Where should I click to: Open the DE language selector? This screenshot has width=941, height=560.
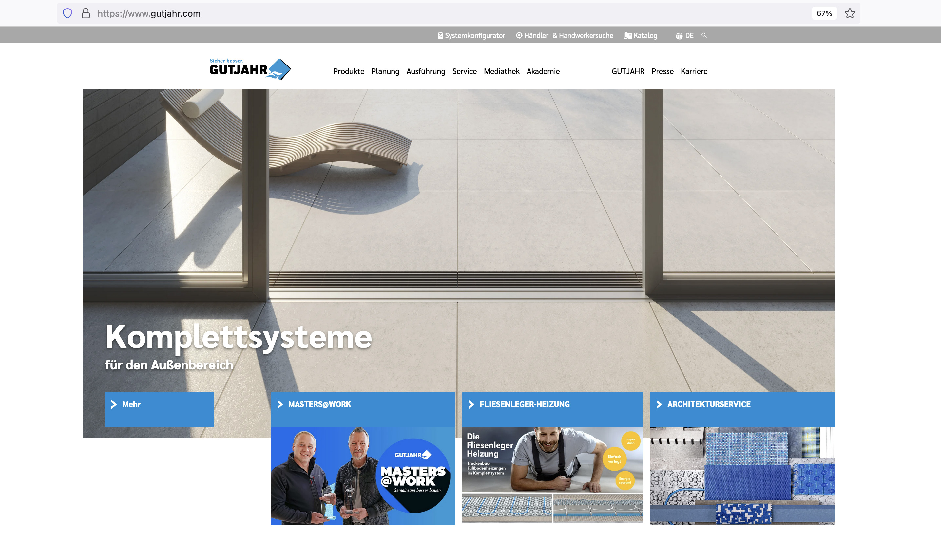tap(689, 35)
